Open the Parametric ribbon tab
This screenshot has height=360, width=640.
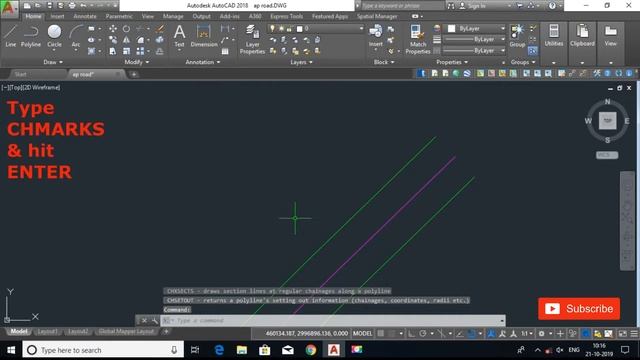pos(119,16)
